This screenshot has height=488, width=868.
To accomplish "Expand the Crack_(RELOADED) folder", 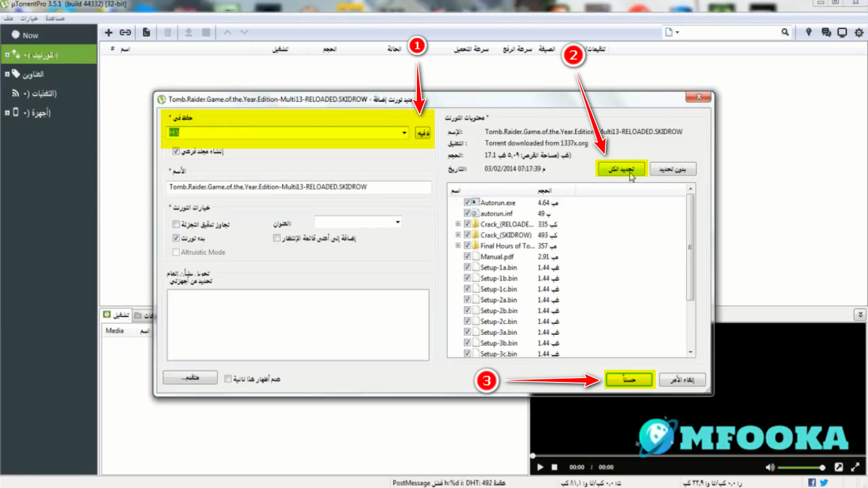I will [x=458, y=224].
